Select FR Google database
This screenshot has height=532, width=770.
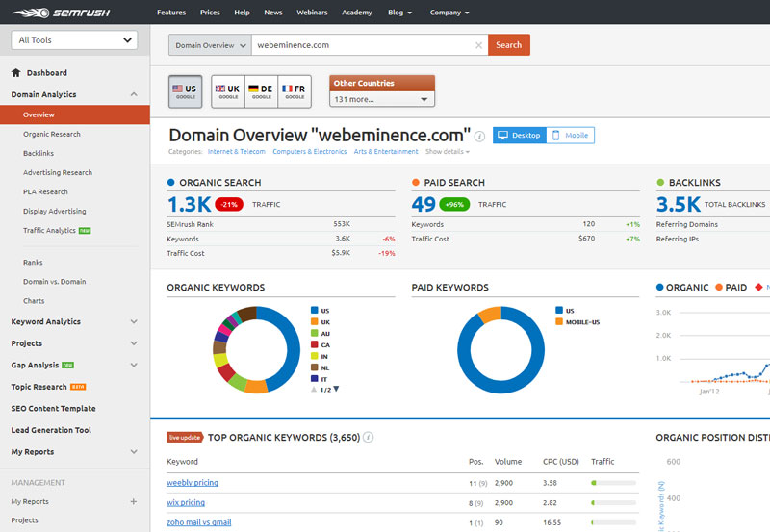click(x=295, y=91)
